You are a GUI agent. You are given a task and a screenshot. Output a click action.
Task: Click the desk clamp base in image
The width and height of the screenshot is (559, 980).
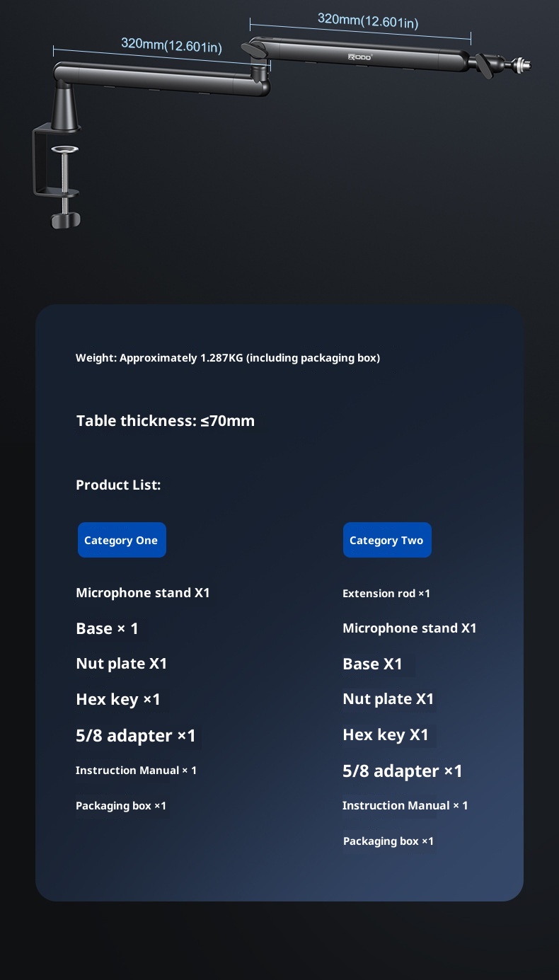[x=57, y=161]
